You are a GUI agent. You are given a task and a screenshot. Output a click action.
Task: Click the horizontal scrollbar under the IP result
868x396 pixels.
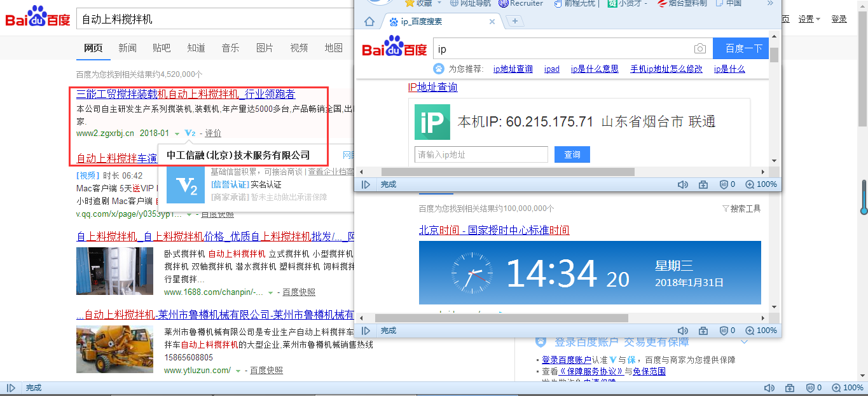pyautogui.click(x=507, y=172)
